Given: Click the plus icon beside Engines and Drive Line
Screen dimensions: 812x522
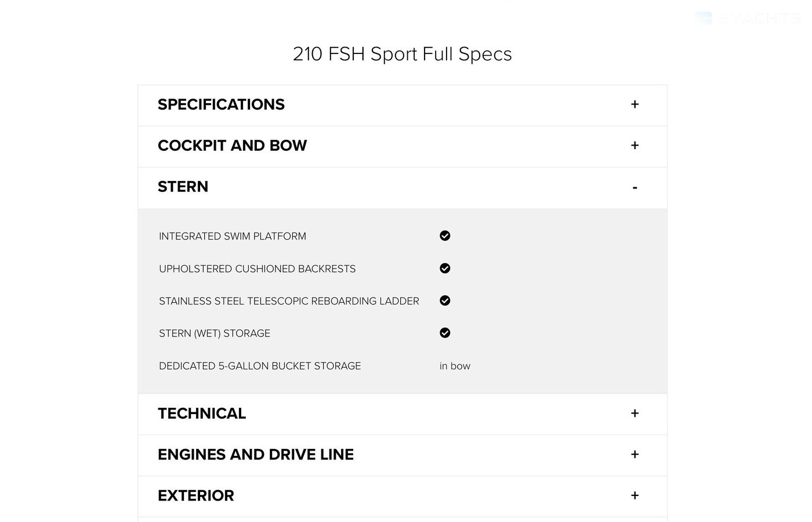Looking at the screenshot, I should pos(635,455).
